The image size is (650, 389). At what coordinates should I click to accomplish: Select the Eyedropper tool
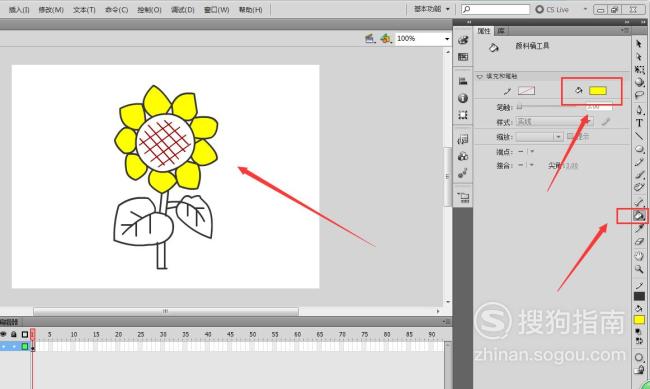(x=639, y=229)
